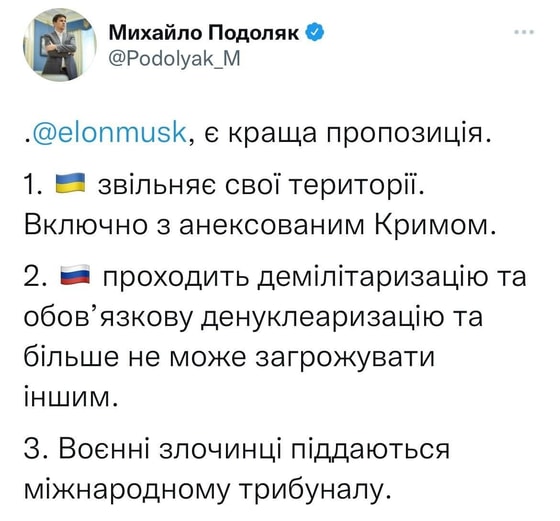Open Михайло Подоляк's profile avatar photo

(x=59, y=45)
